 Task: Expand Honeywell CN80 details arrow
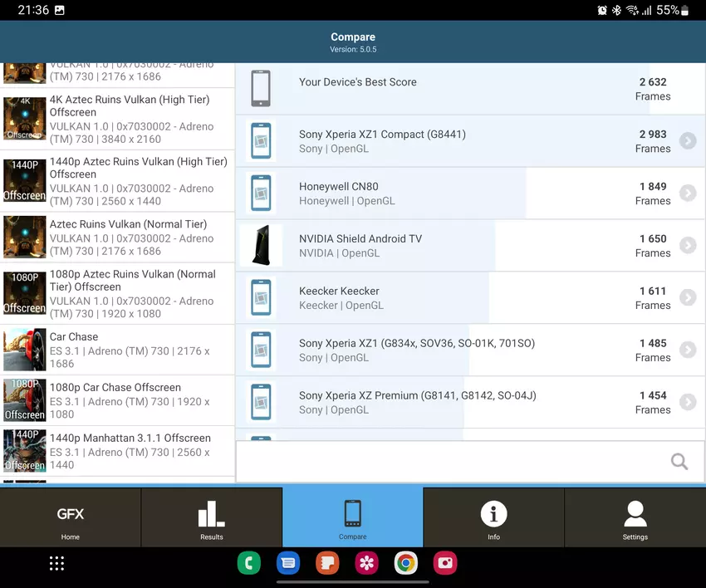[687, 194]
